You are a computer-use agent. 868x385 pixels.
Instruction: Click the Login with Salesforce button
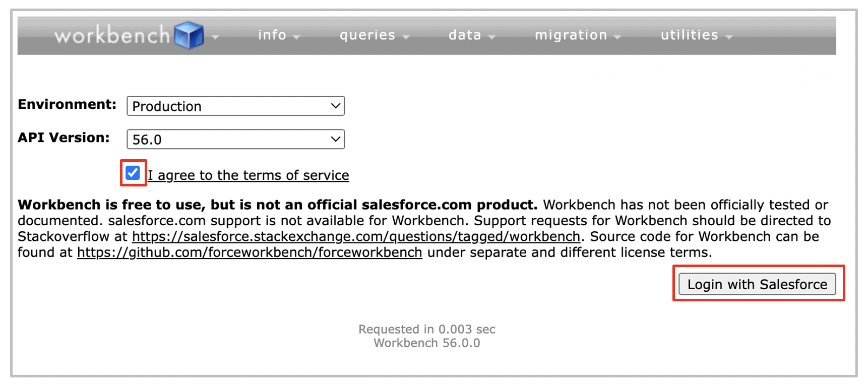(x=757, y=284)
